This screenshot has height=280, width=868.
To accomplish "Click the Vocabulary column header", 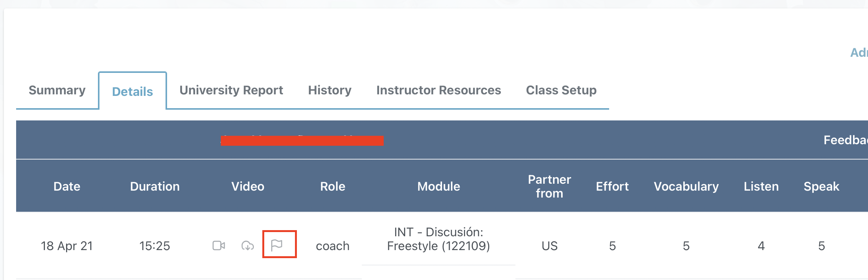I will pos(686,186).
